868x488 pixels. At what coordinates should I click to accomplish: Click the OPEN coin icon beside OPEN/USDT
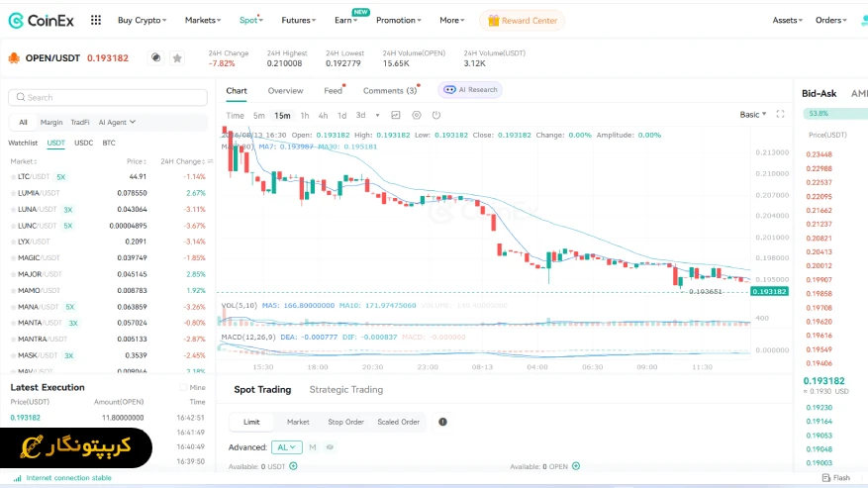click(14, 57)
